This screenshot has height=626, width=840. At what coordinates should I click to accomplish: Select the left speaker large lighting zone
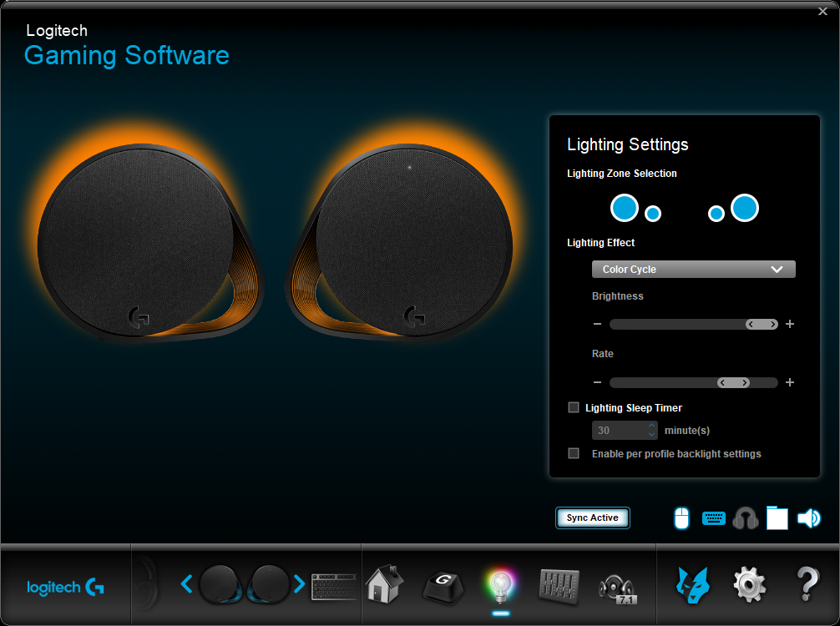(x=624, y=208)
